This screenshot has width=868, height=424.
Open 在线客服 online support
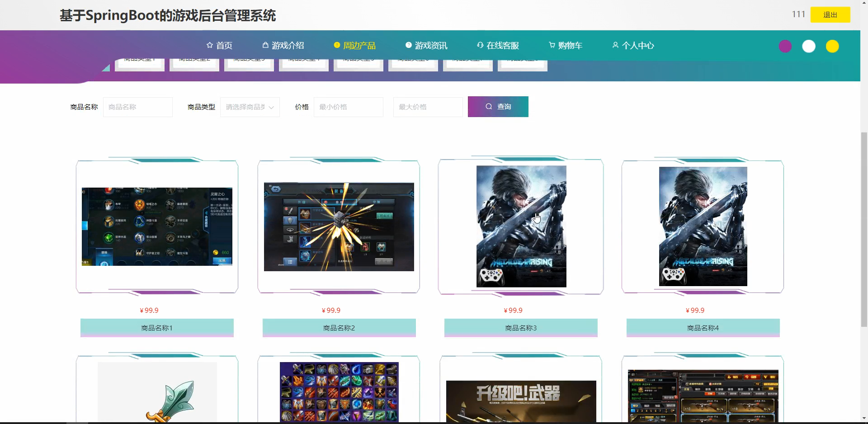tap(498, 46)
